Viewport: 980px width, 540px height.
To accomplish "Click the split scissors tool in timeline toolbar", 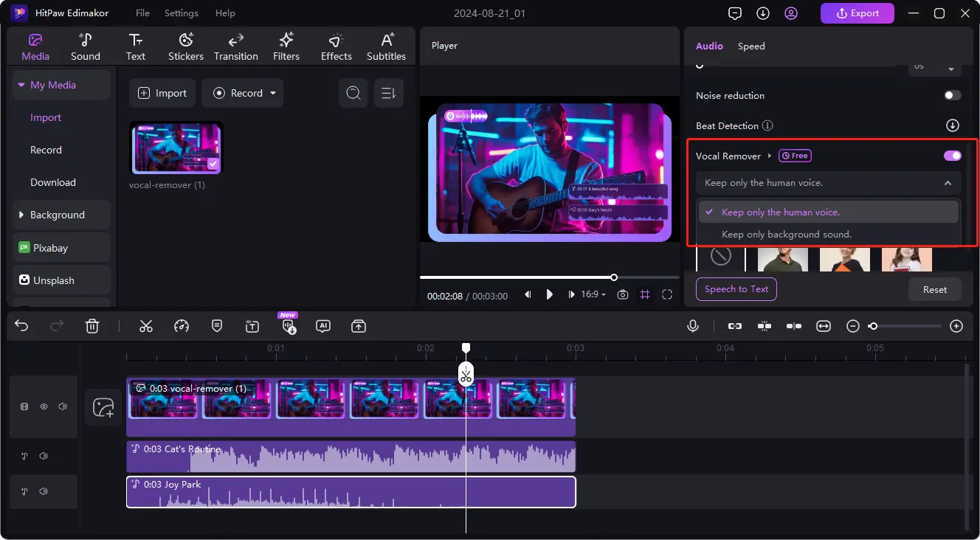I will [146, 326].
